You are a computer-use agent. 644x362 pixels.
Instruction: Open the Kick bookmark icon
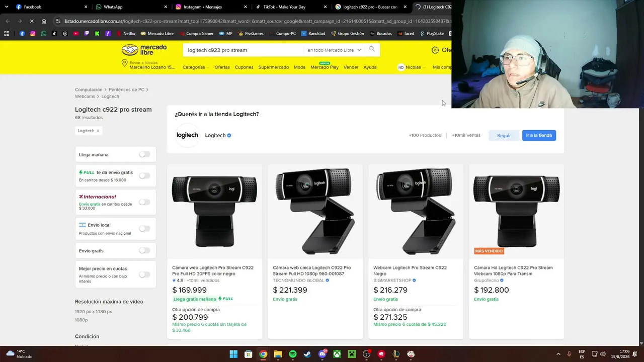(97, 34)
